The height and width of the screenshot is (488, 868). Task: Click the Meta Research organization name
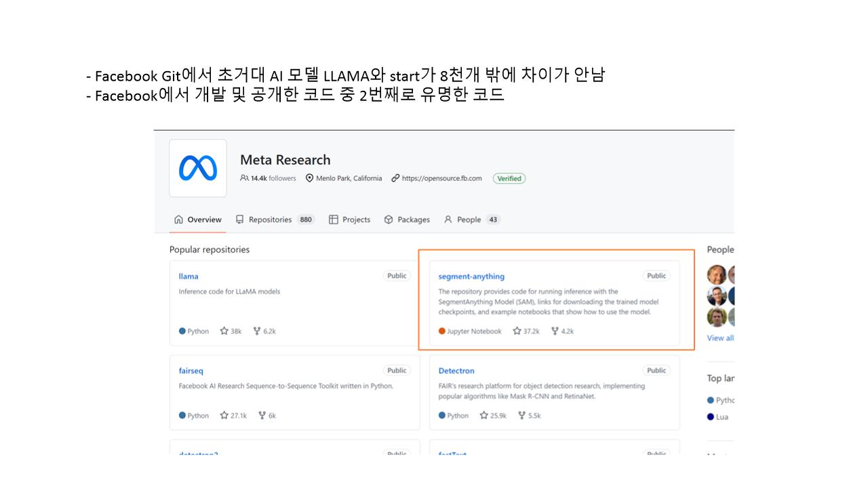(285, 160)
